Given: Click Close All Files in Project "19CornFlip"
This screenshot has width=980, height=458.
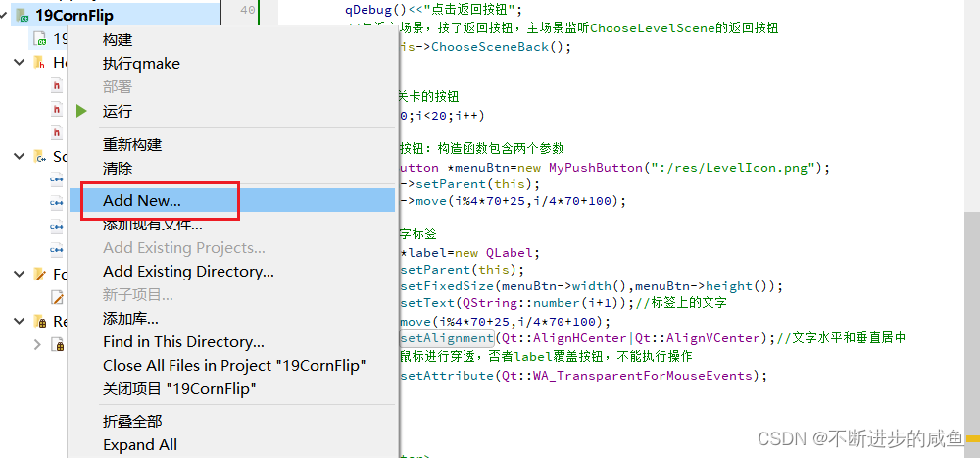Looking at the screenshot, I should coord(234,366).
